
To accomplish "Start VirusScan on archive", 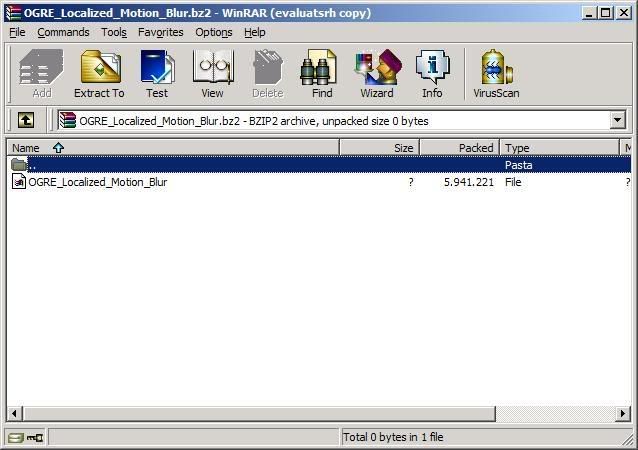I will pyautogui.click(x=496, y=73).
